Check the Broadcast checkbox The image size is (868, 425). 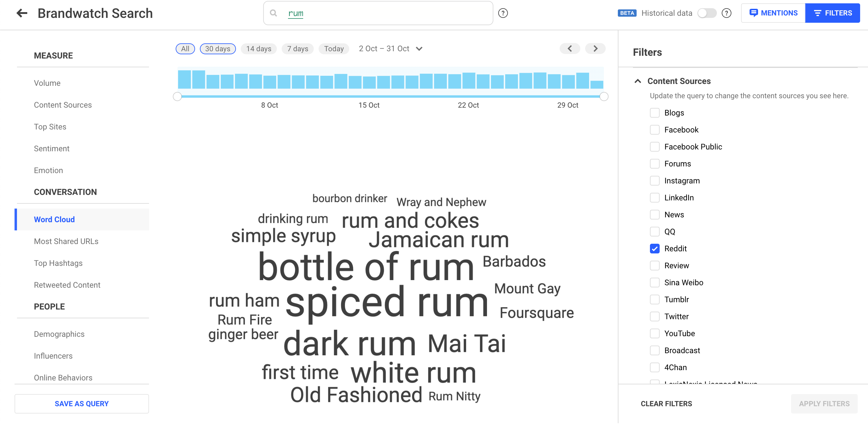(x=654, y=350)
